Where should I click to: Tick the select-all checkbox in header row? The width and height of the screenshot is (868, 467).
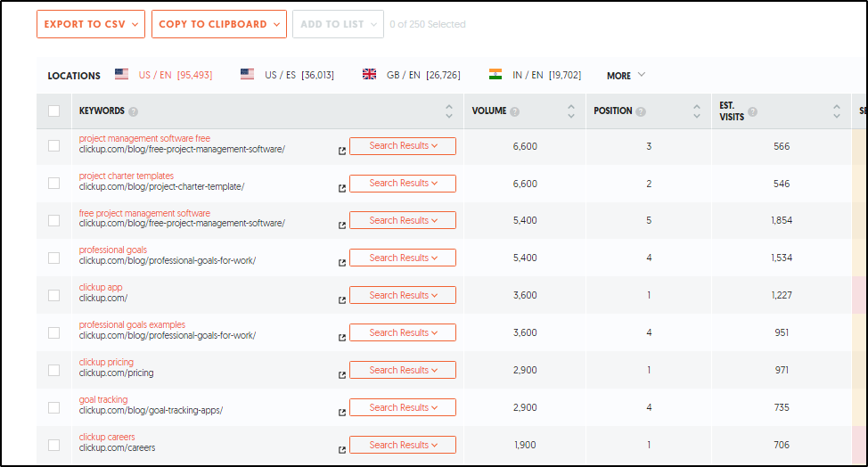[x=54, y=111]
